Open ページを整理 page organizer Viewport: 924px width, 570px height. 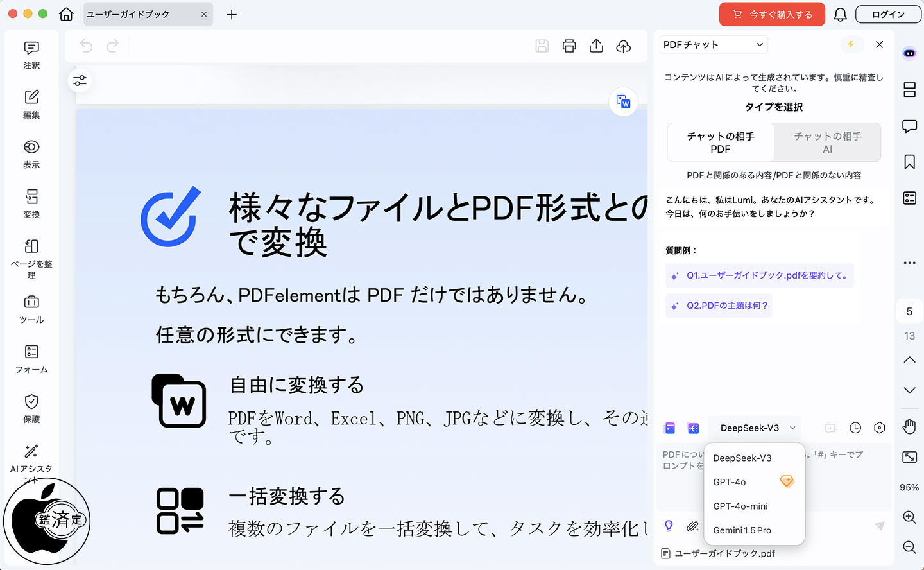tap(31, 259)
